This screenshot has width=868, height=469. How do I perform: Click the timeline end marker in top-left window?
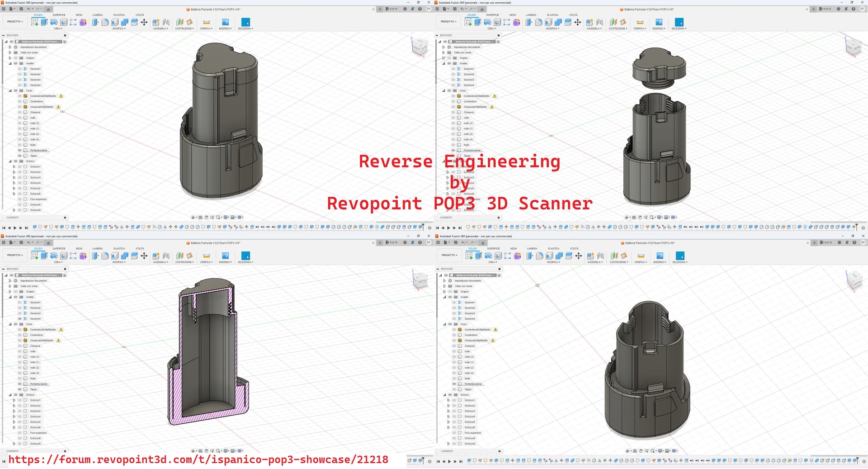pyautogui.click(x=423, y=227)
